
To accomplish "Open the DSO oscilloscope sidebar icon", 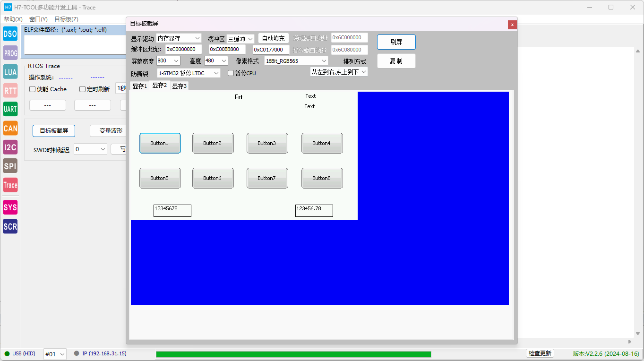I will point(10,34).
